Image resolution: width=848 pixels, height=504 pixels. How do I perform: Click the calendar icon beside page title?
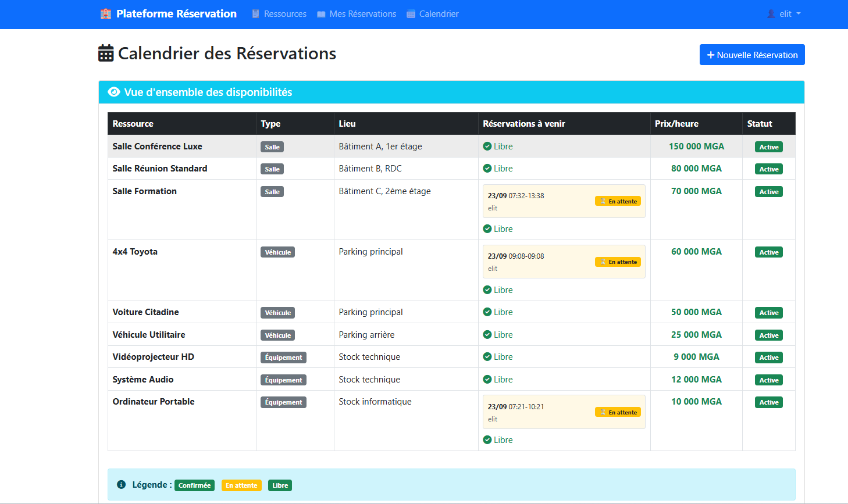(106, 53)
